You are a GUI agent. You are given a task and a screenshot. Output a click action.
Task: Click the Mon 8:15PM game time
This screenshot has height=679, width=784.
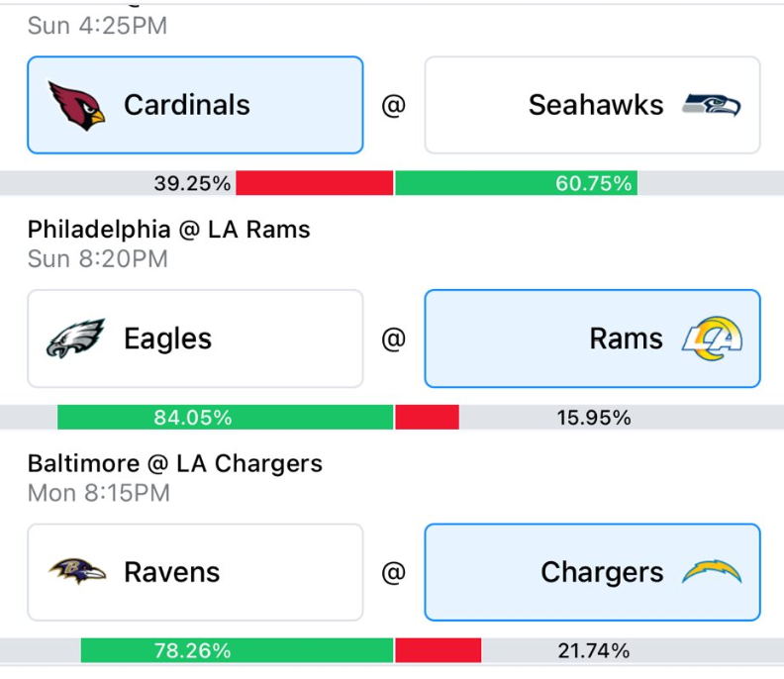(x=99, y=493)
